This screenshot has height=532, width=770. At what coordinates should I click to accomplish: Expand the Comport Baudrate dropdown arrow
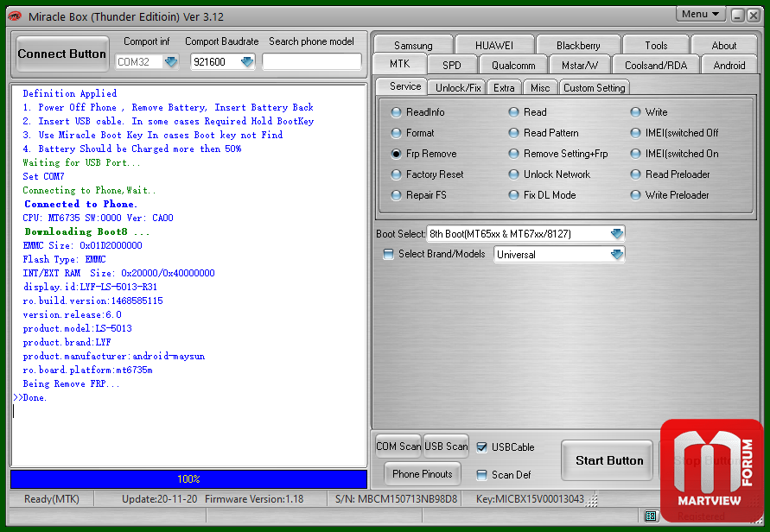(247, 62)
